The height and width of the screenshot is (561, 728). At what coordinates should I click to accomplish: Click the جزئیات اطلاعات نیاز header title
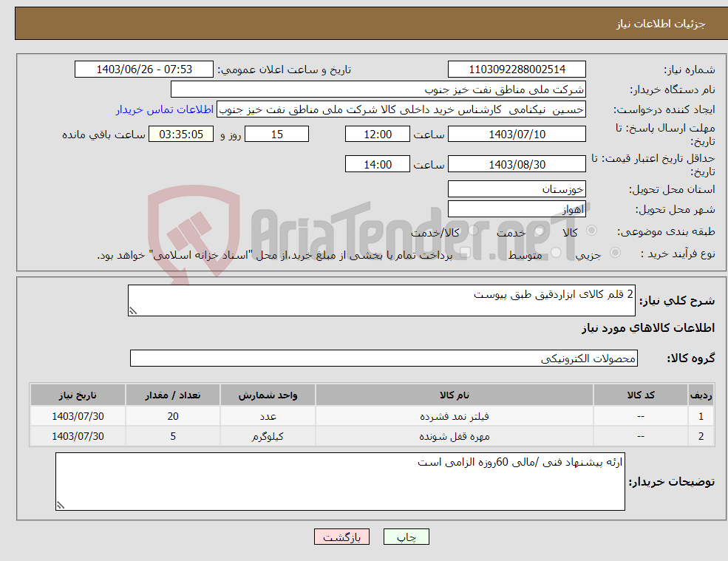[x=660, y=24]
